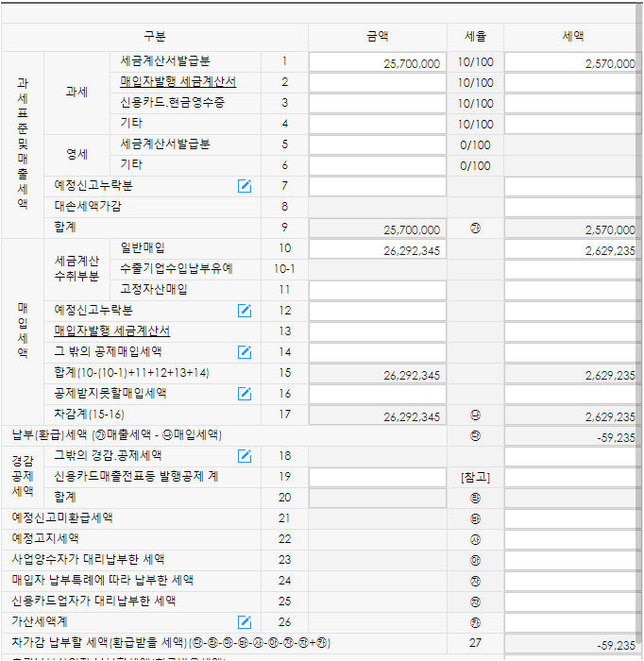This screenshot has width=644, height=661.
Task: Open edit icon next to 가산세액계
Action: click(245, 622)
